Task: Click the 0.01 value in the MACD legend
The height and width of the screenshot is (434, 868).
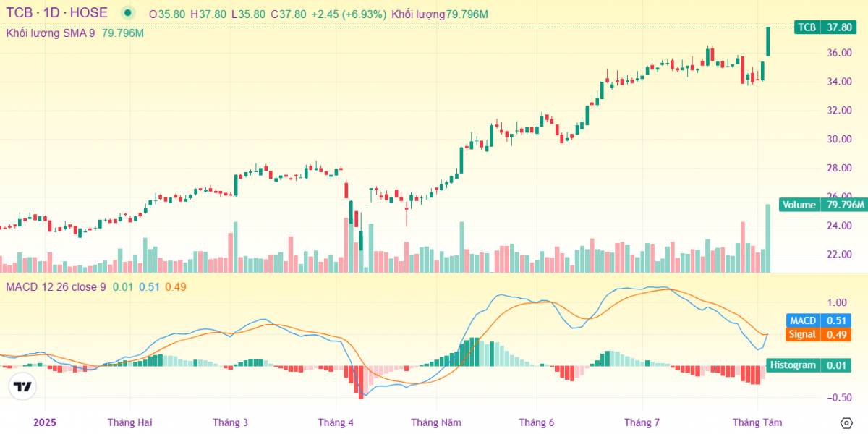Action: click(123, 286)
